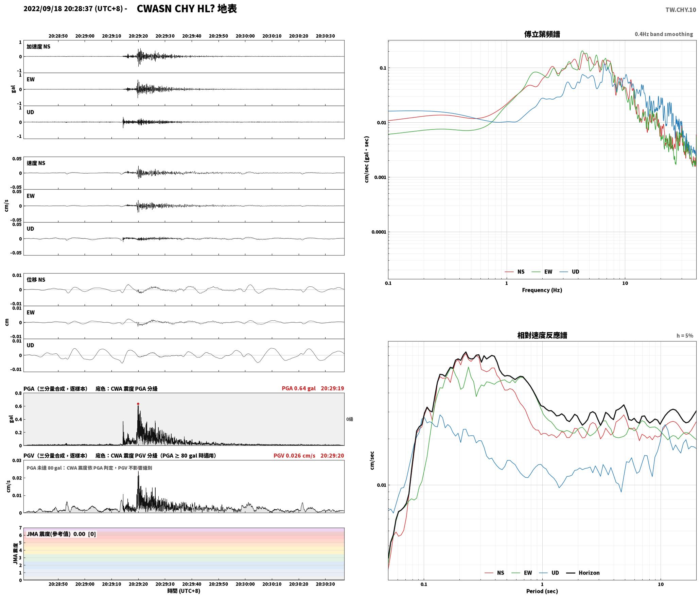The image size is (700, 598).
Task: Click the Frequency (Hz) axis label
Action: pyautogui.click(x=542, y=290)
